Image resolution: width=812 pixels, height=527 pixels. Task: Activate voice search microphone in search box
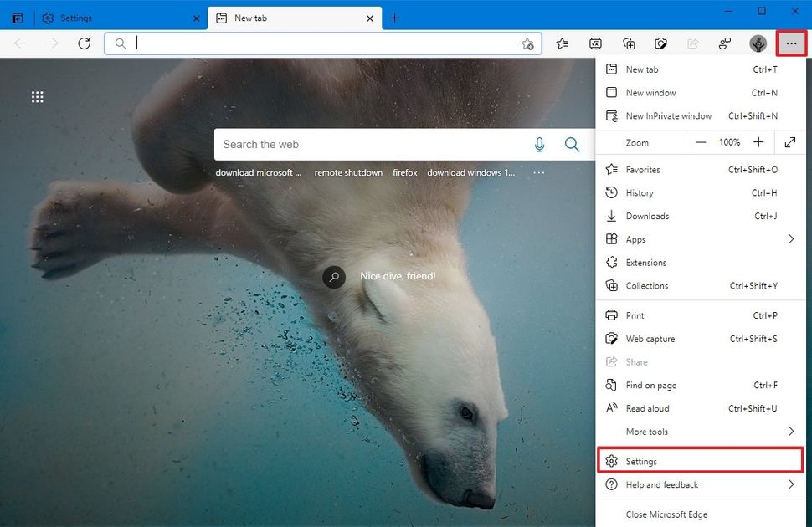(539, 144)
